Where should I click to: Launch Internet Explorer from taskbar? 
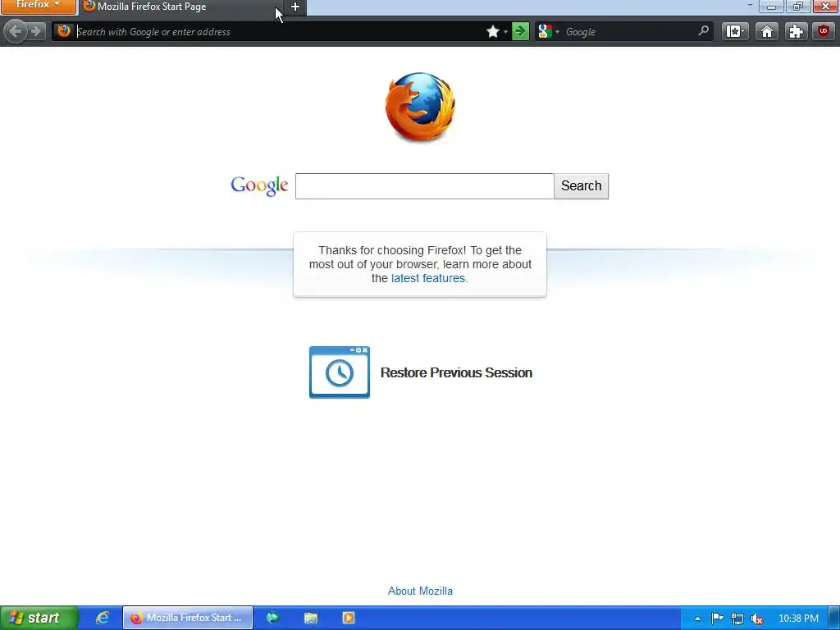pyautogui.click(x=102, y=618)
